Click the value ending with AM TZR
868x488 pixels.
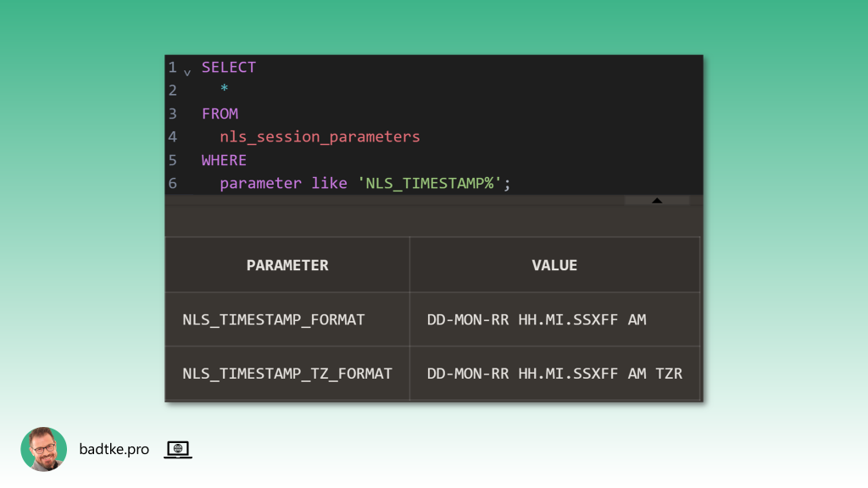click(554, 373)
